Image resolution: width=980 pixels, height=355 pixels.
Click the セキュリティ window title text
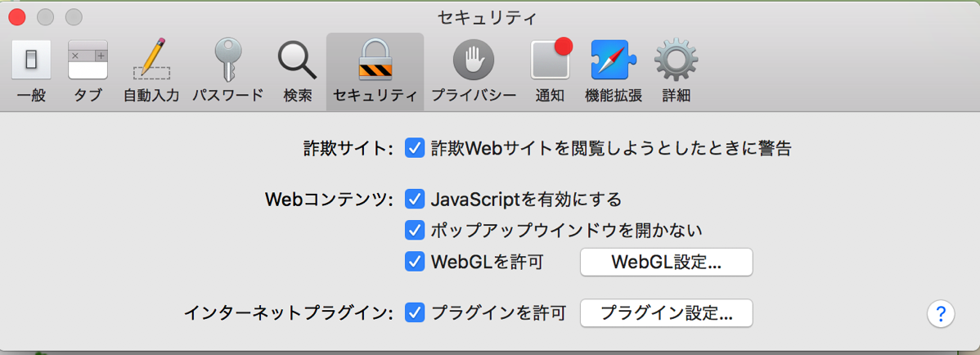click(x=488, y=17)
